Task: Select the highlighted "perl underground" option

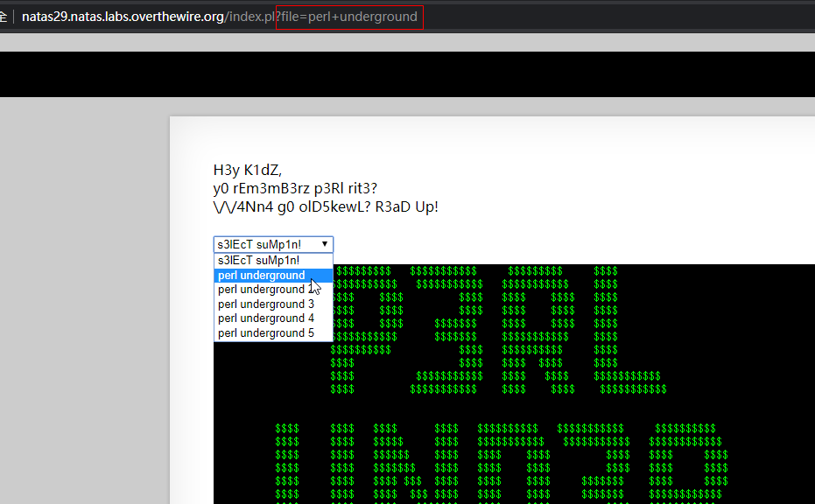Action: (262, 276)
